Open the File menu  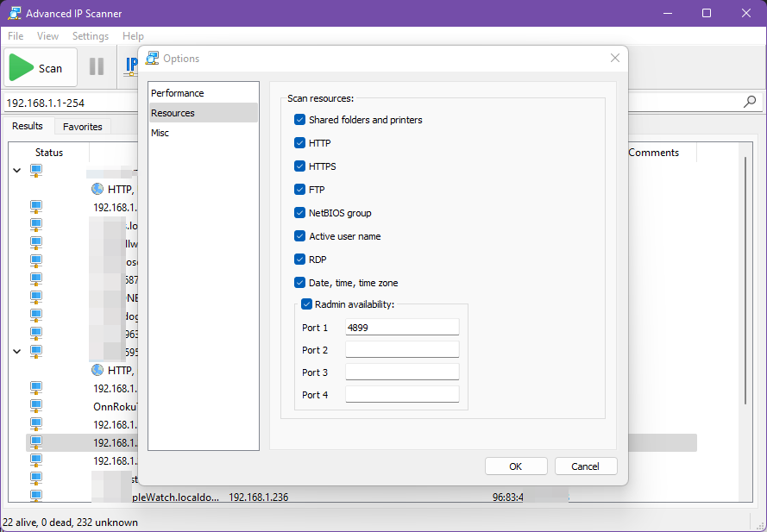[x=16, y=36]
